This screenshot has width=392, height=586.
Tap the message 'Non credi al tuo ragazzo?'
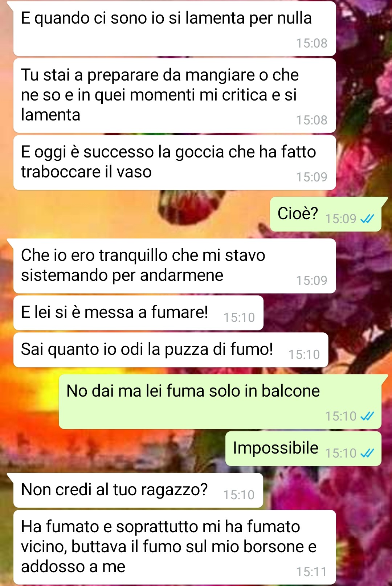pos(138,490)
